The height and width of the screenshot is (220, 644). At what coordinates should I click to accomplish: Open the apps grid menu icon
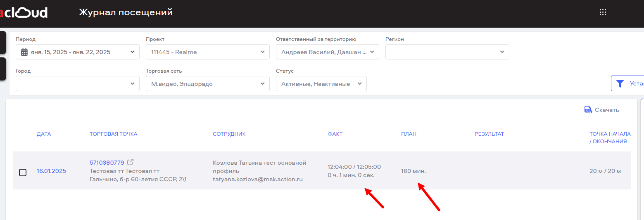click(603, 12)
